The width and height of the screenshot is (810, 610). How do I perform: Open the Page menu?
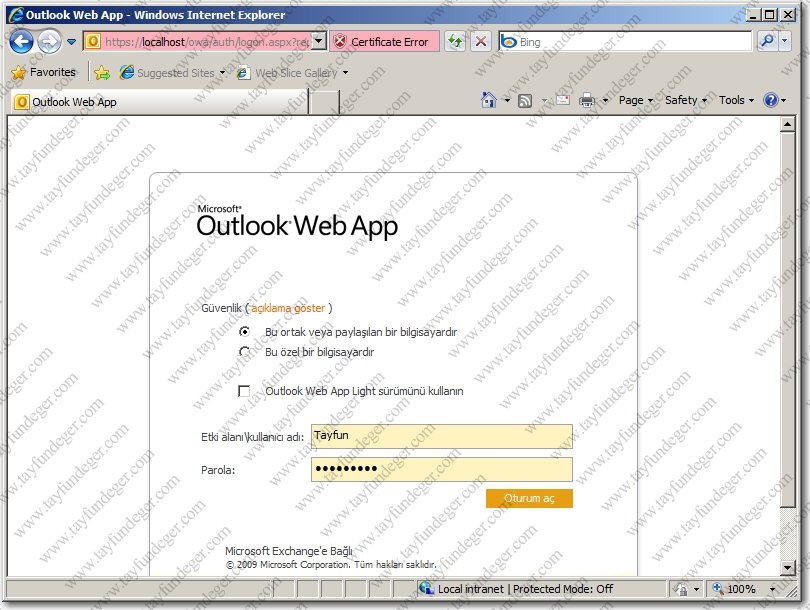click(x=636, y=100)
